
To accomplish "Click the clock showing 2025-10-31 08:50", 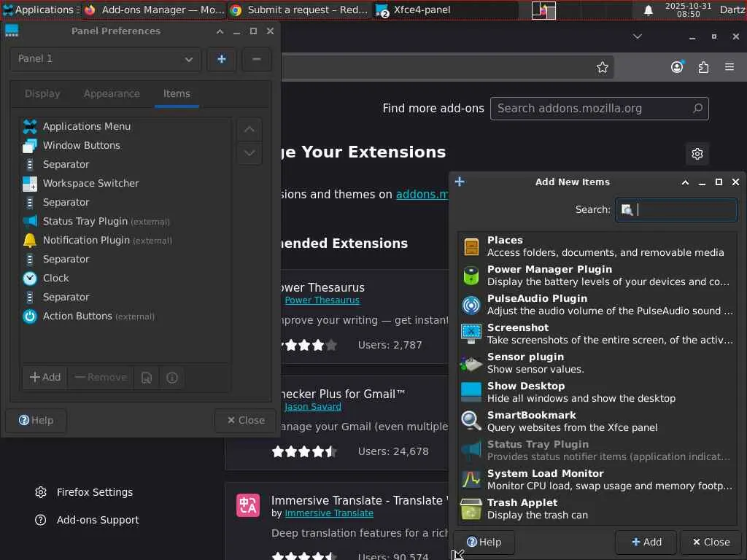I will coord(688,10).
